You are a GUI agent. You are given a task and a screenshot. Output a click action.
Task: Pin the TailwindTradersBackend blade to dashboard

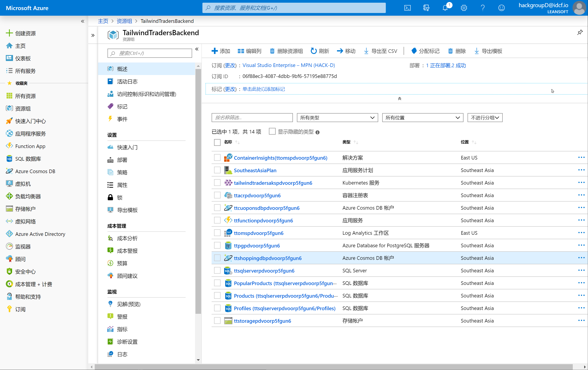580,32
